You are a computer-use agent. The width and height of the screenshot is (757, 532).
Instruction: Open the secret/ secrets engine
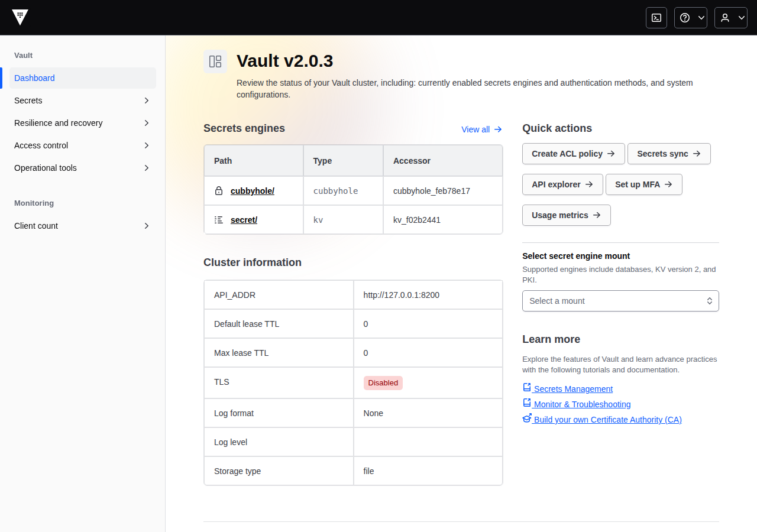(244, 220)
